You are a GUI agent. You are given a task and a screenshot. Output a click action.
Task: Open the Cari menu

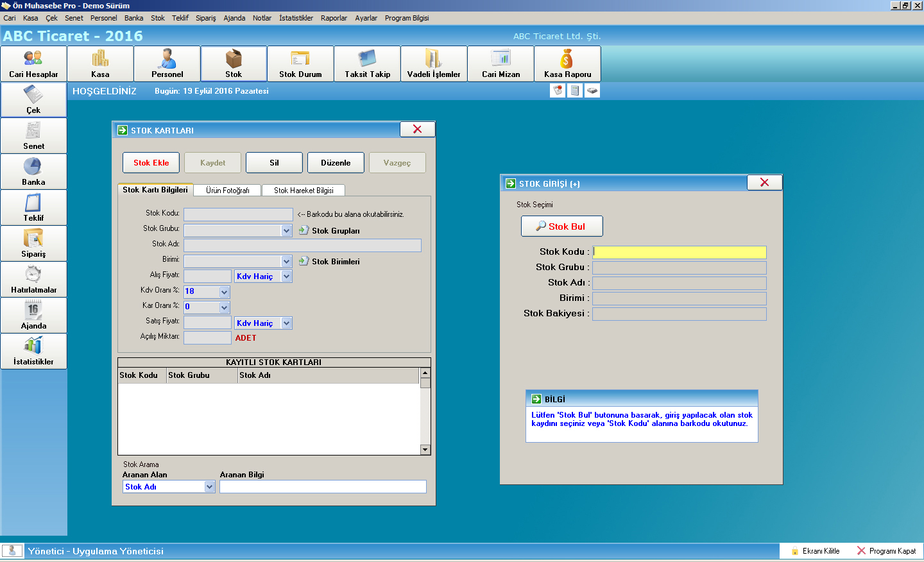(10, 18)
